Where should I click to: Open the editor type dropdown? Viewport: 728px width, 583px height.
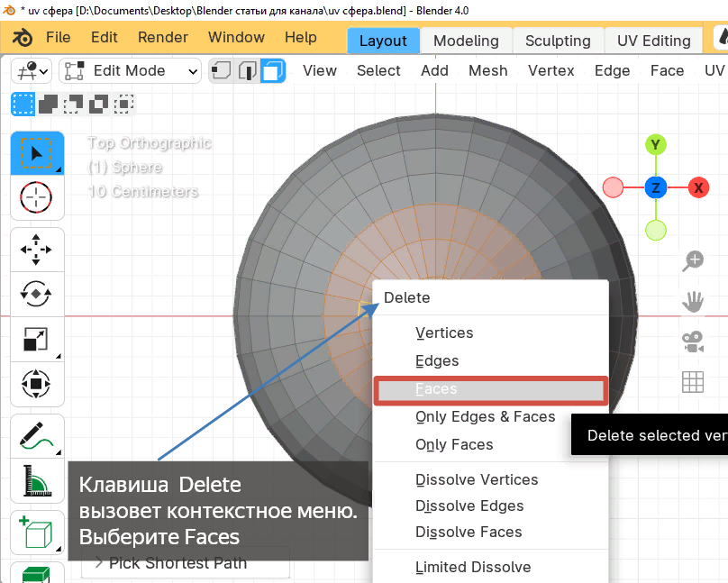click(32, 71)
